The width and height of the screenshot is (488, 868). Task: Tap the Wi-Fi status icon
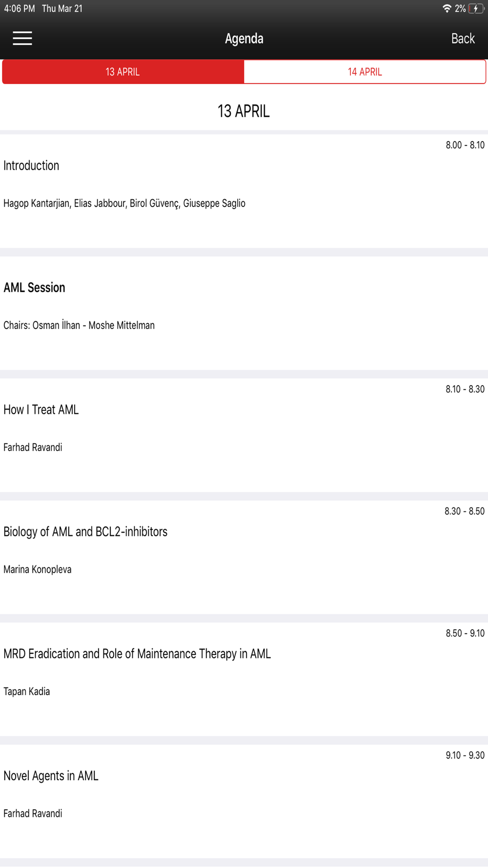[x=447, y=9]
